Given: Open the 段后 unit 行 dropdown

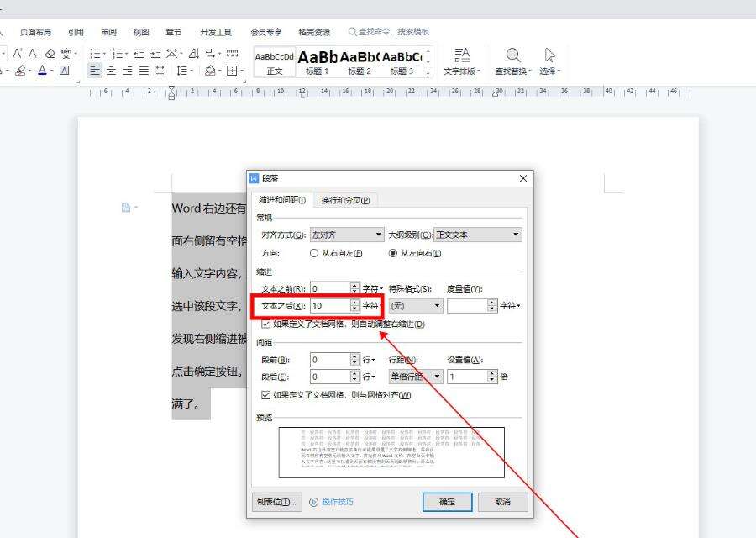Looking at the screenshot, I should (x=369, y=377).
